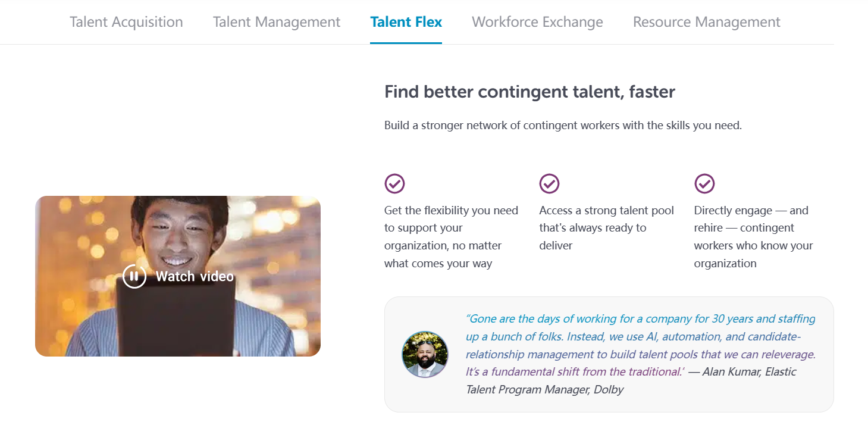Click the "Directly engage — and rehire" paragraph
Viewport: 868px width, 425px height.
[x=753, y=237]
